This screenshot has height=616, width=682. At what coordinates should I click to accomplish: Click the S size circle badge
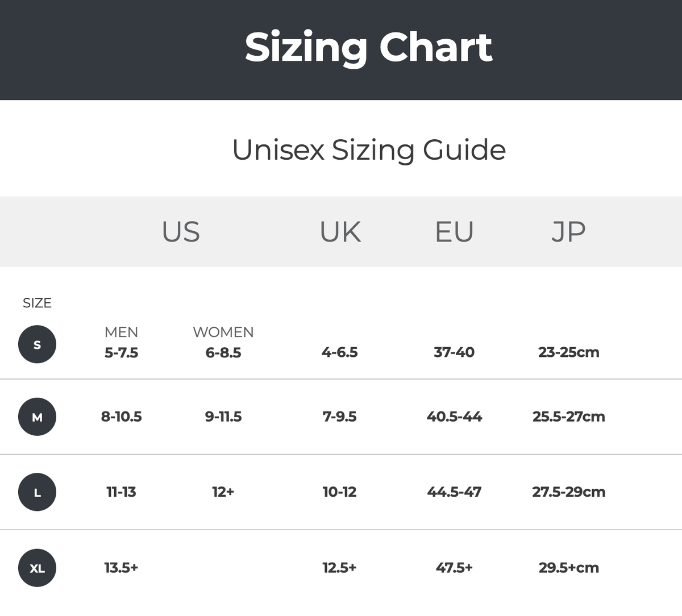[37, 344]
